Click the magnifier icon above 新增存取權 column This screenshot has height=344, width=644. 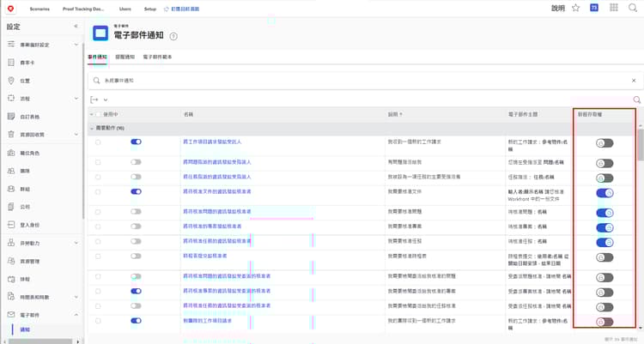click(x=636, y=100)
